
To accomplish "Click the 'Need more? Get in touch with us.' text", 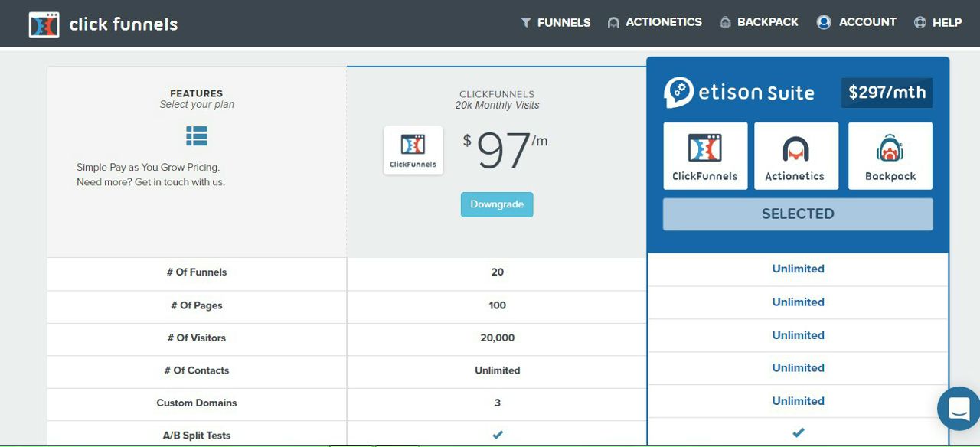I will tap(151, 182).
